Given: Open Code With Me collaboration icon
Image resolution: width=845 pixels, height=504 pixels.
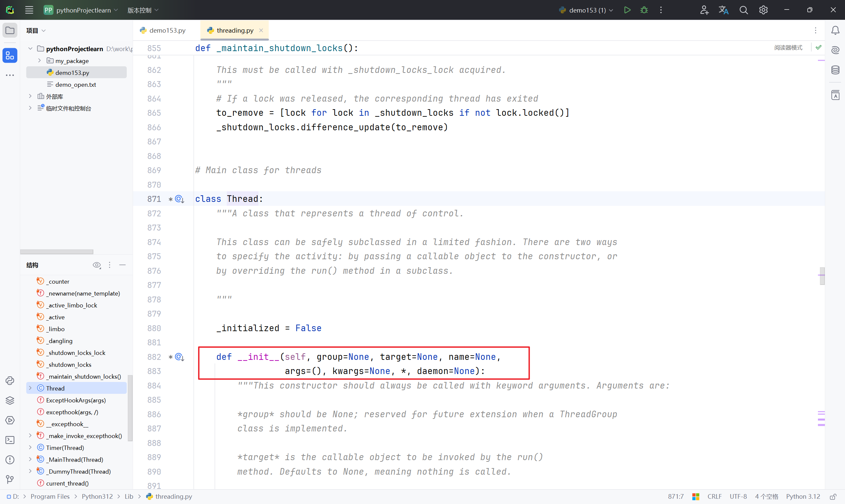Looking at the screenshot, I should coord(704,10).
